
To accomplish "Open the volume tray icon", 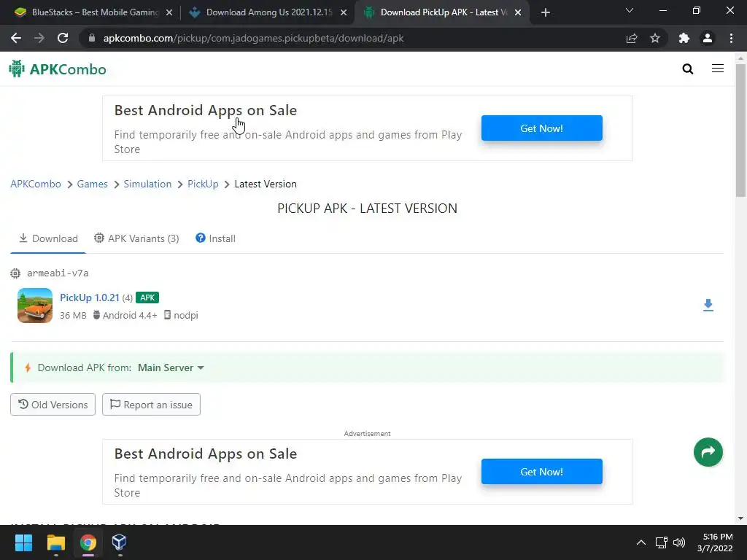I will click(x=679, y=542).
